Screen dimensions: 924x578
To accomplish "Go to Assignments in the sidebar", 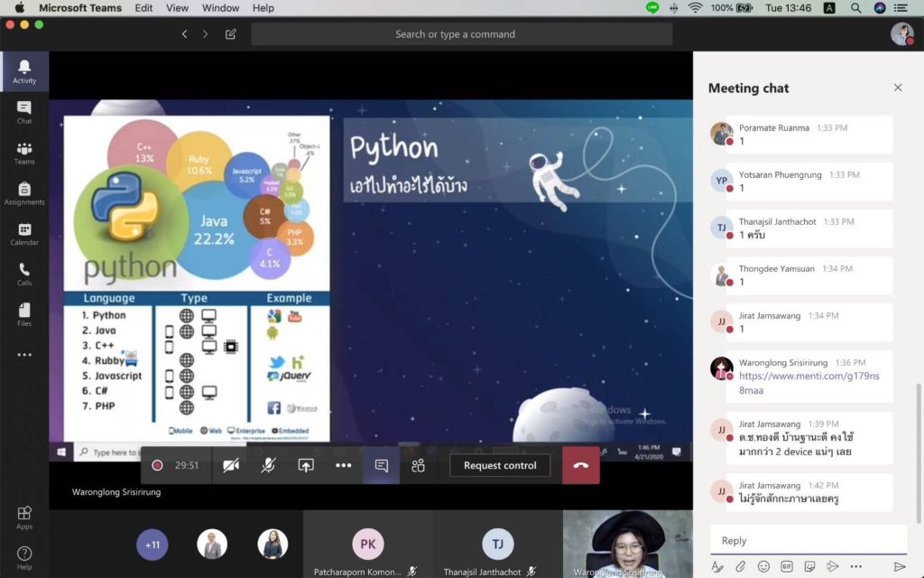I will (24, 193).
